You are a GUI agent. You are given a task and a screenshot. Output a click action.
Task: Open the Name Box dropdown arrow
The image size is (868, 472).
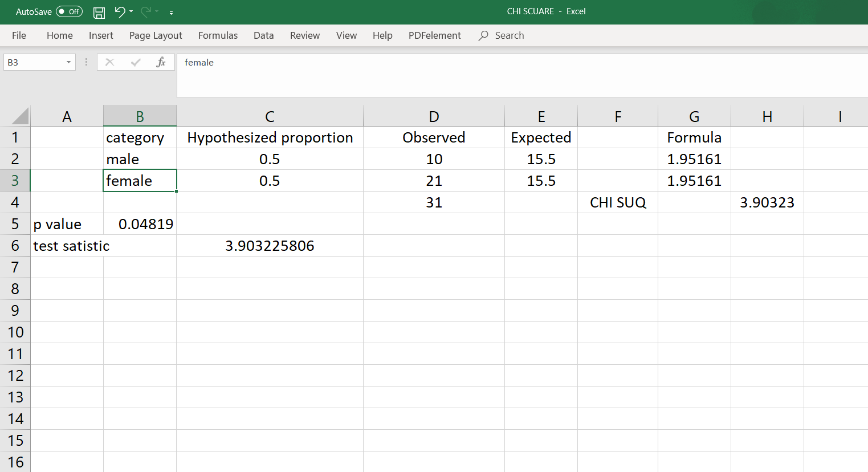point(68,62)
